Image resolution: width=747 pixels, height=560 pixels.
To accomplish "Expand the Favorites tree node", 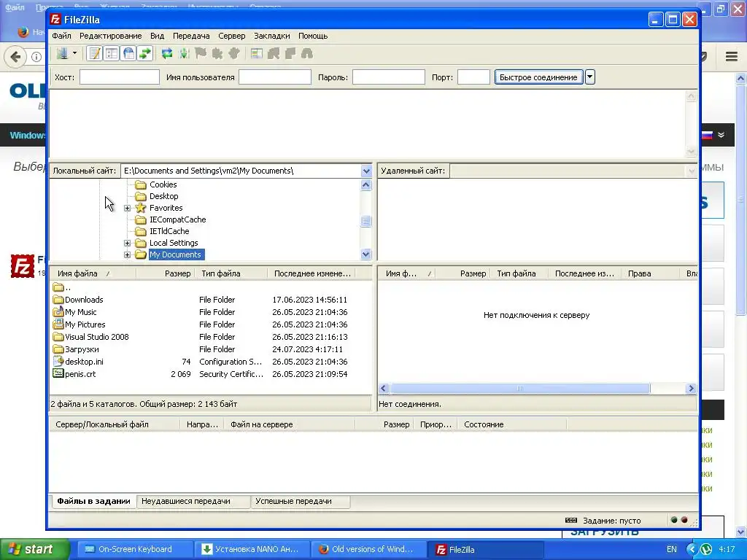I will pyautogui.click(x=127, y=208).
